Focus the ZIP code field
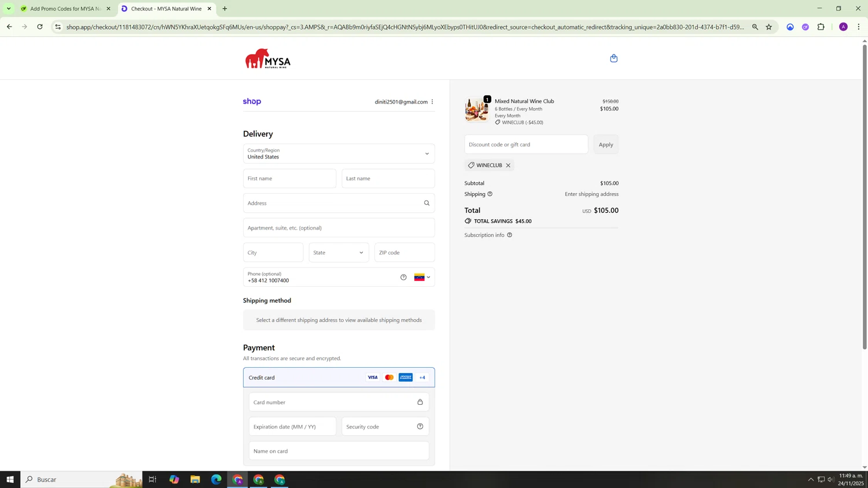 [x=404, y=253]
